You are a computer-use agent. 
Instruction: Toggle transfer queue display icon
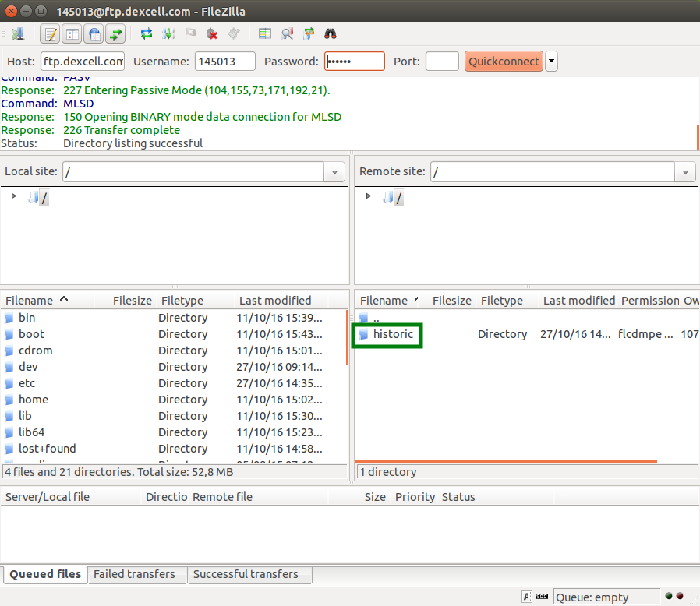pos(115,34)
